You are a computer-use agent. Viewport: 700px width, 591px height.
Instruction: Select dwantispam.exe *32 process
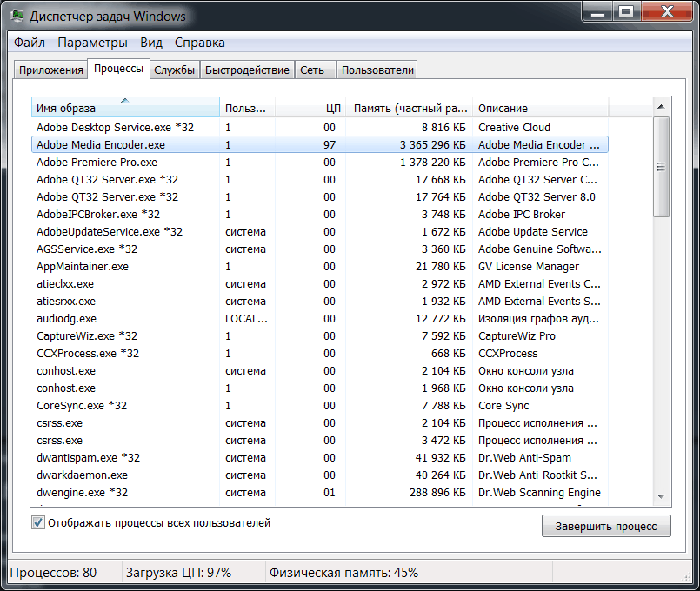[320, 458]
